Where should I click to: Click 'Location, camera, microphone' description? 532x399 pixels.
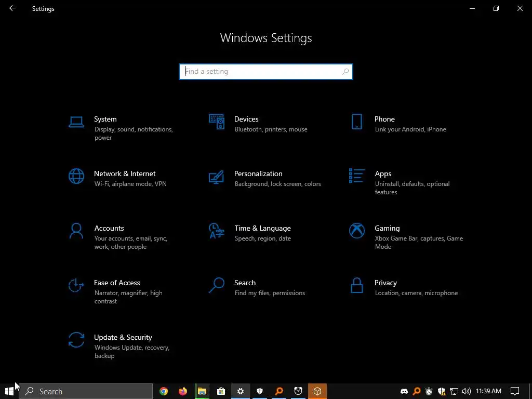click(x=416, y=293)
